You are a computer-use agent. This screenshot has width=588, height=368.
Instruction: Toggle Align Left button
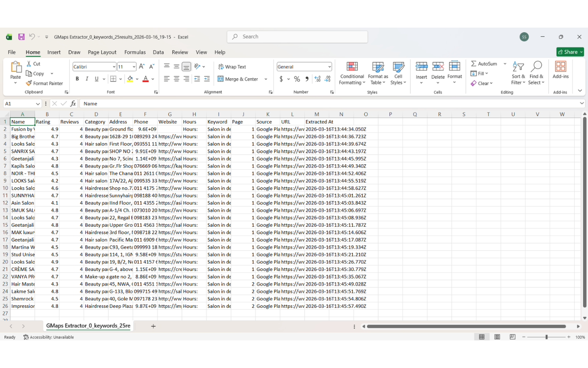[167, 79]
